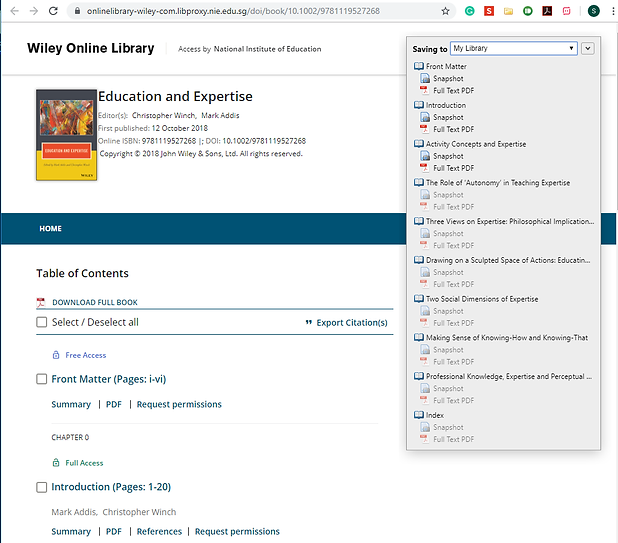Click PDF icon under Activity Concepts and Expertise

424,168
